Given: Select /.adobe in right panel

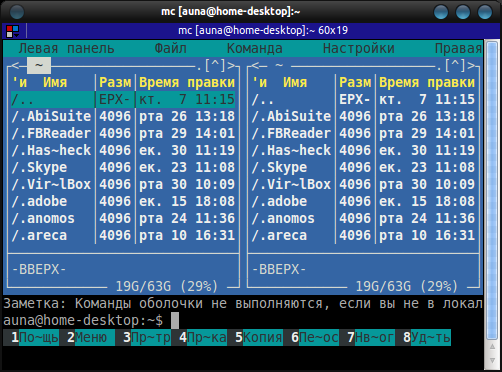Looking at the screenshot, I should 363,201.
